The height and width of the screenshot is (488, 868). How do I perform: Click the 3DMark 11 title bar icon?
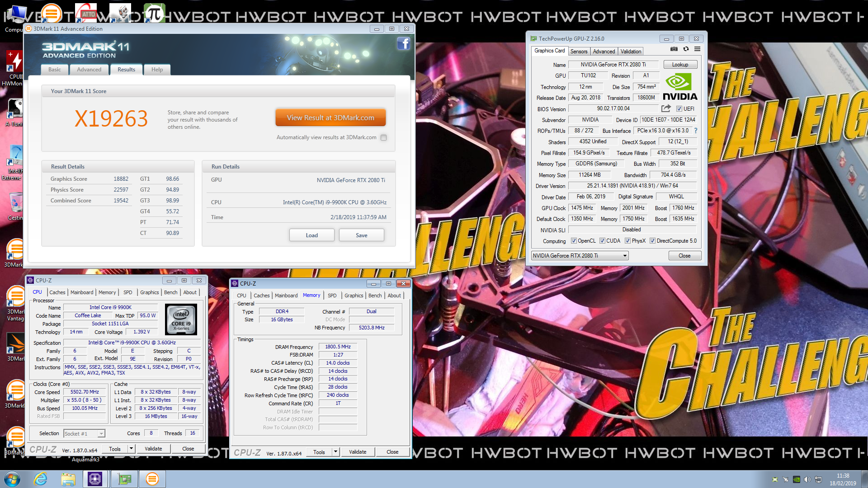tap(28, 28)
